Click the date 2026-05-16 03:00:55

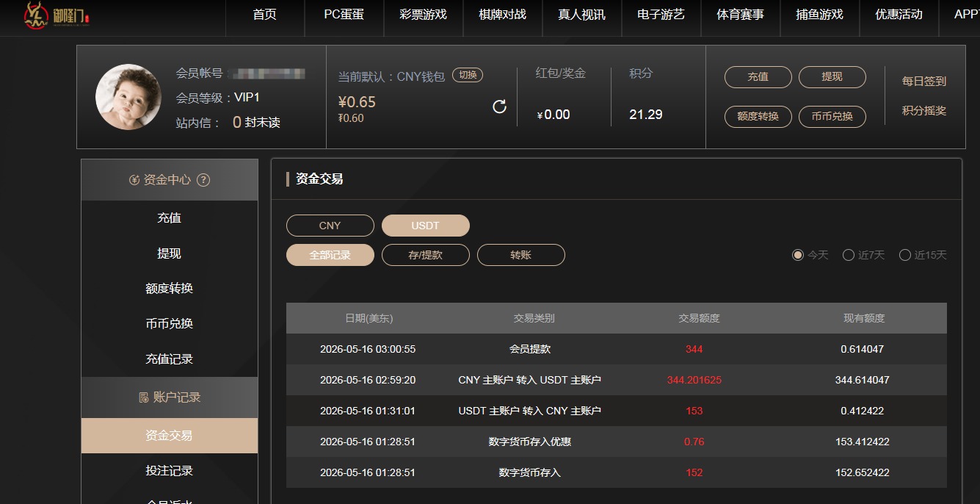[x=368, y=350]
